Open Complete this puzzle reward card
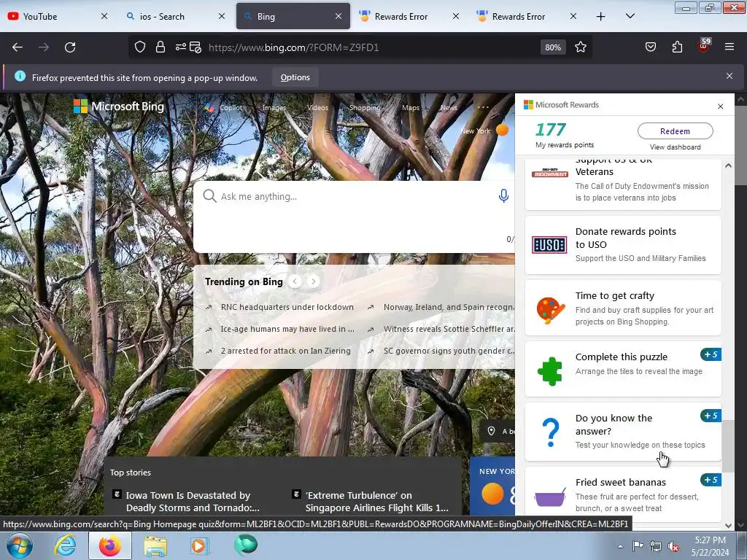 click(x=623, y=369)
